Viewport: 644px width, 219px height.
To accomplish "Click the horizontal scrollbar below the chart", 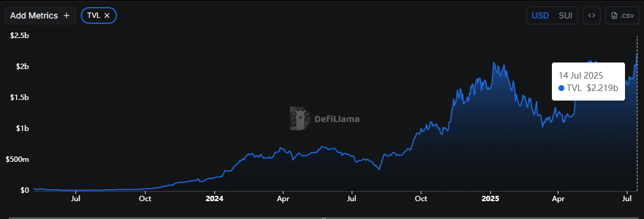I will pos(322,217).
